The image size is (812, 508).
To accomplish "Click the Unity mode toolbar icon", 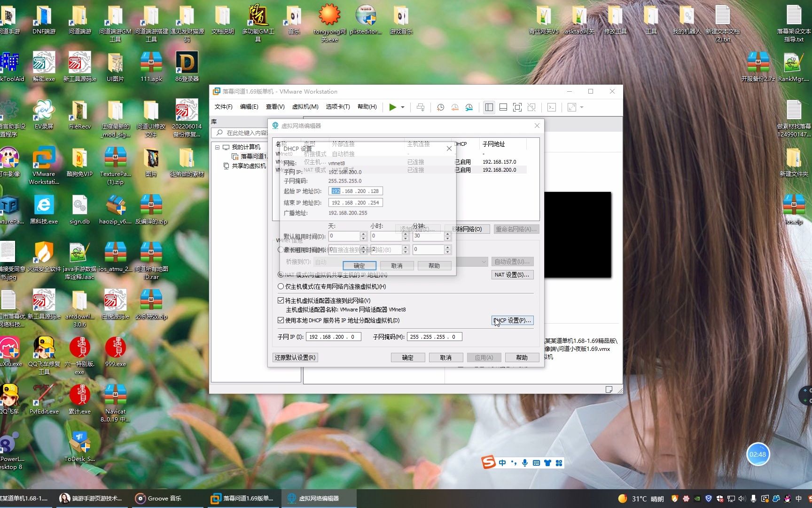I will point(531,107).
